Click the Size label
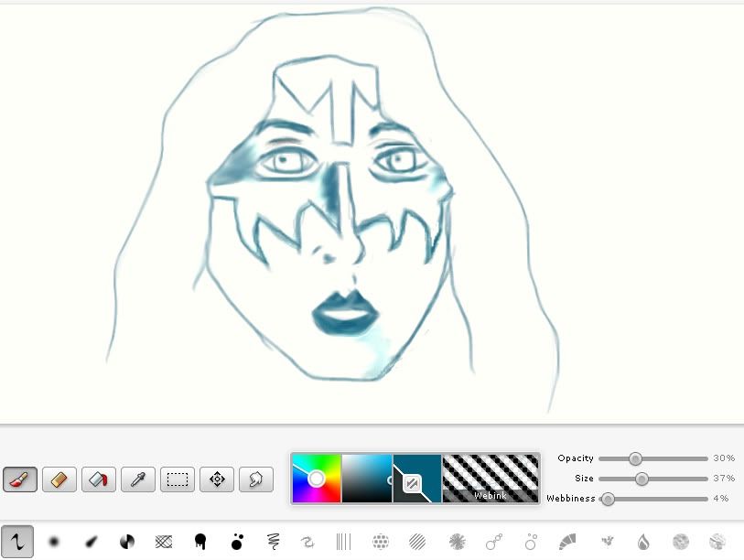This screenshot has width=744, height=560. pos(584,479)
